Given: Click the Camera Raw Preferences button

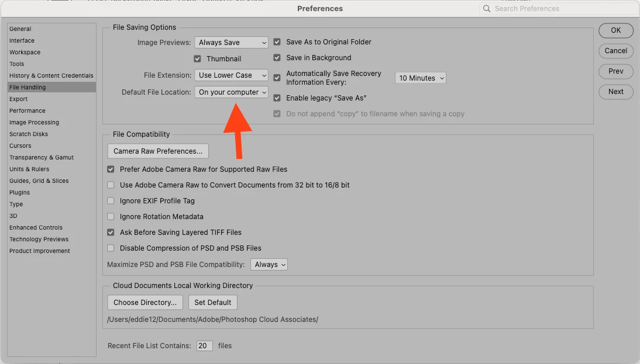Looking at the screenshot, I should pos(158,151).
